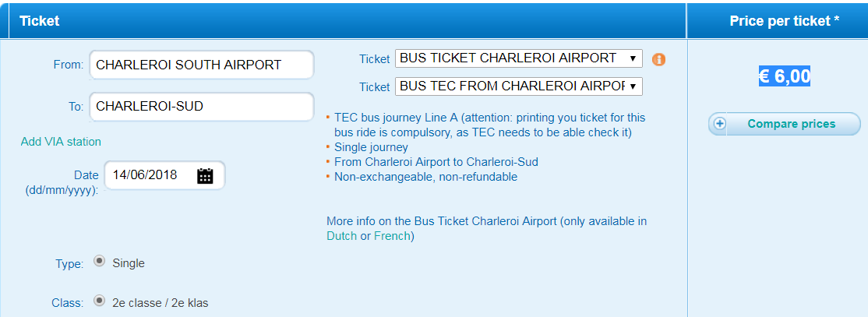Click the orange ticket info icon

tap(658, 59)
